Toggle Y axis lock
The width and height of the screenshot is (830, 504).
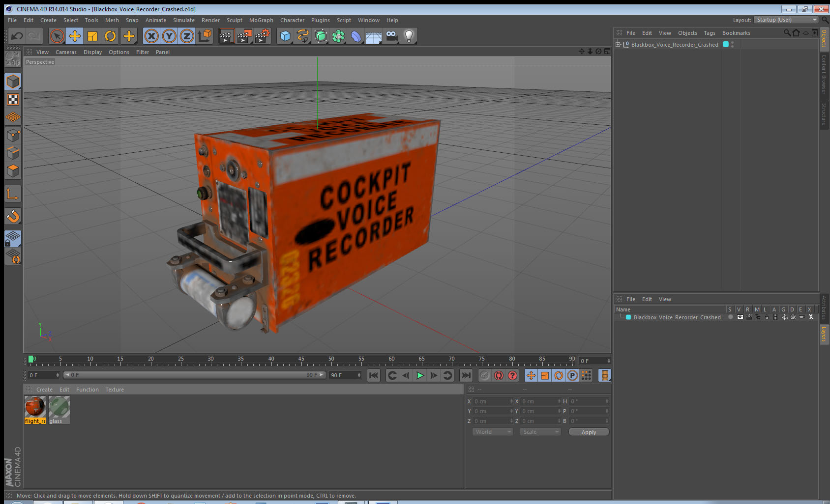(x=169, y=36)
